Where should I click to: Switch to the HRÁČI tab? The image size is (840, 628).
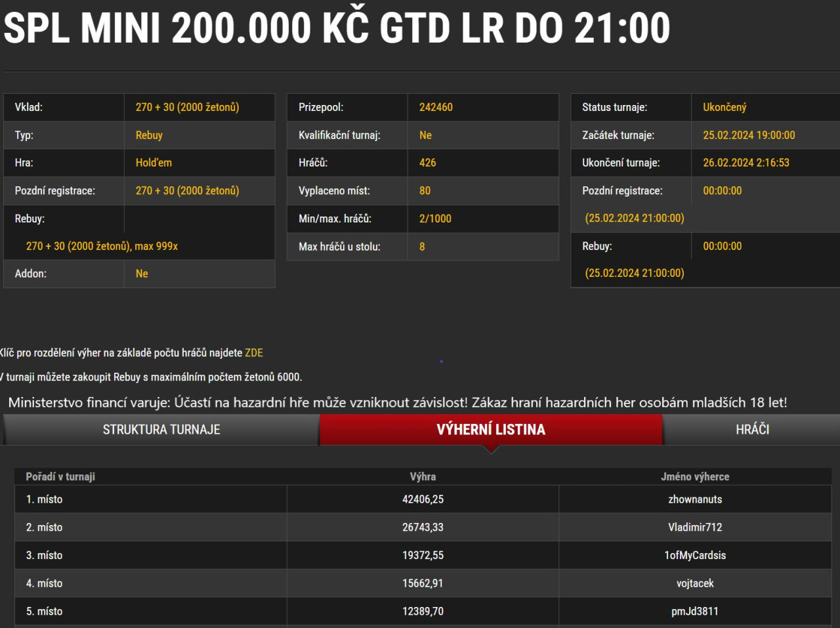pos(752,430)
